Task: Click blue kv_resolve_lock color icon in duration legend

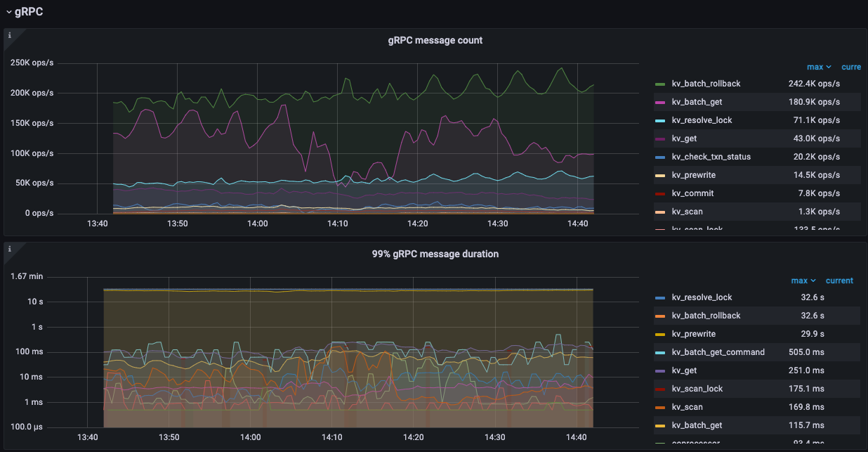Action: coord(660,297)
